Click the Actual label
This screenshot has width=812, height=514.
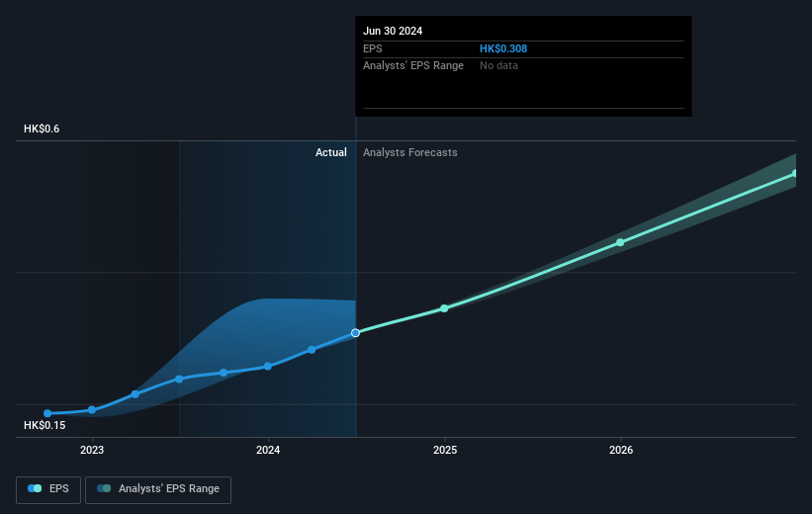[x=331, y=152]
